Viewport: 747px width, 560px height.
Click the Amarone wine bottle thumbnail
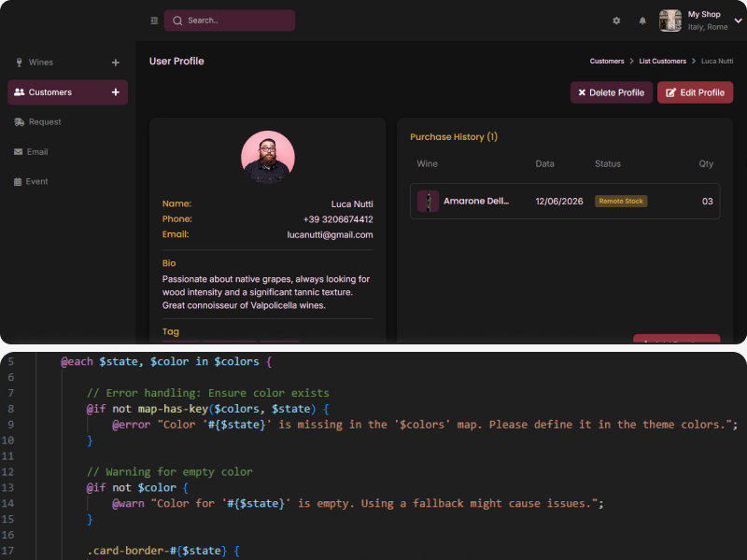[428, 201]
